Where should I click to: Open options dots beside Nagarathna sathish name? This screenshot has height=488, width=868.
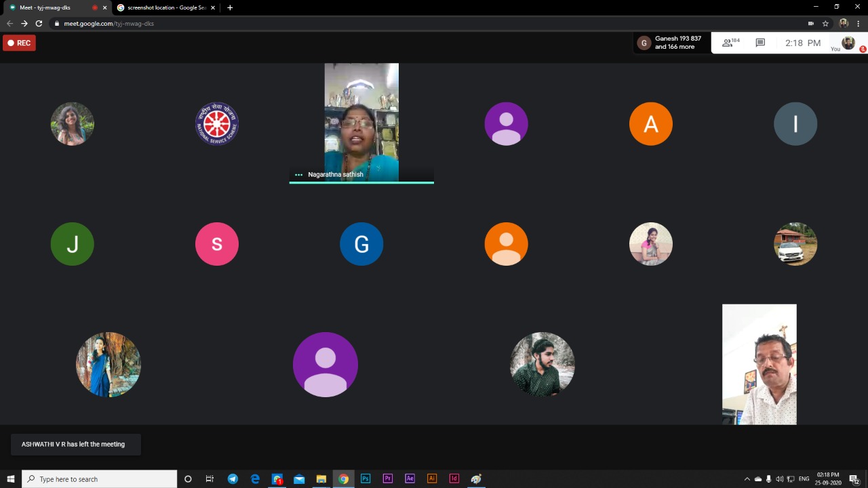[x=298, y=175]
